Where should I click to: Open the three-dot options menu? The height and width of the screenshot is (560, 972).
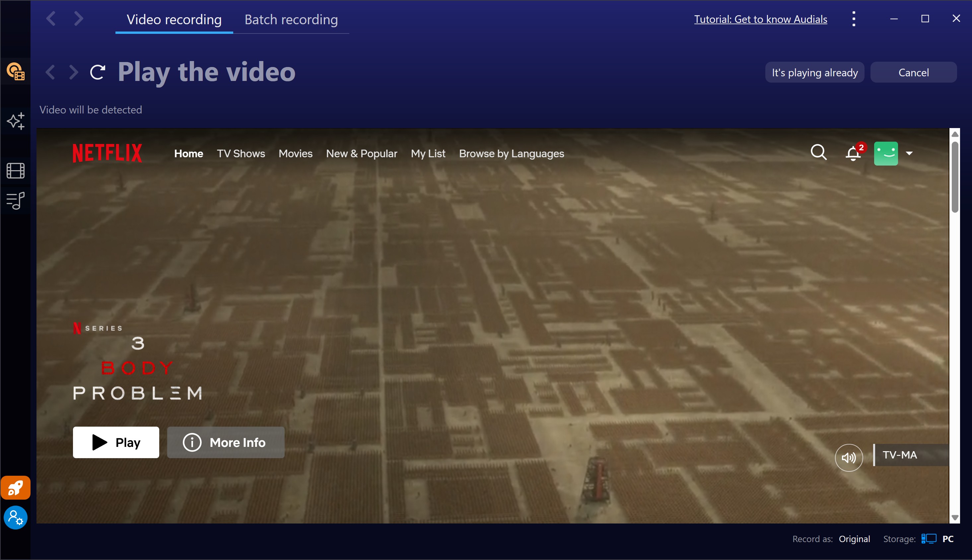854,19
